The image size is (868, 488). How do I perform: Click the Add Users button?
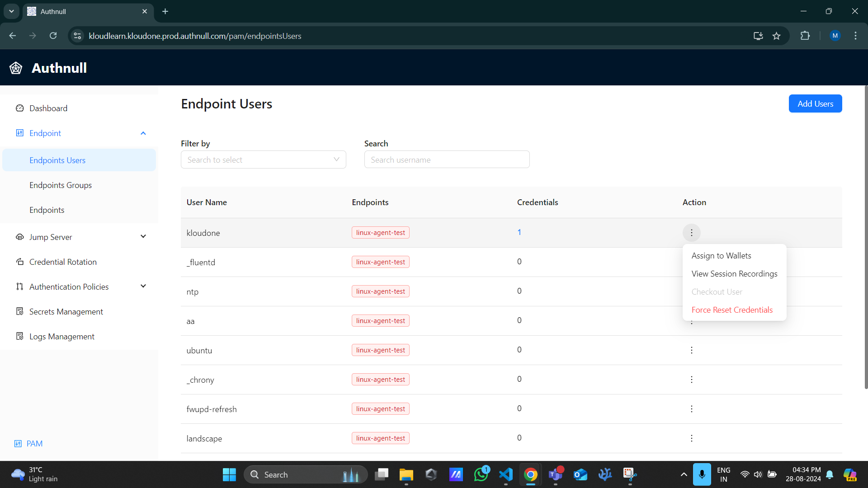click(x=815, y=103)
